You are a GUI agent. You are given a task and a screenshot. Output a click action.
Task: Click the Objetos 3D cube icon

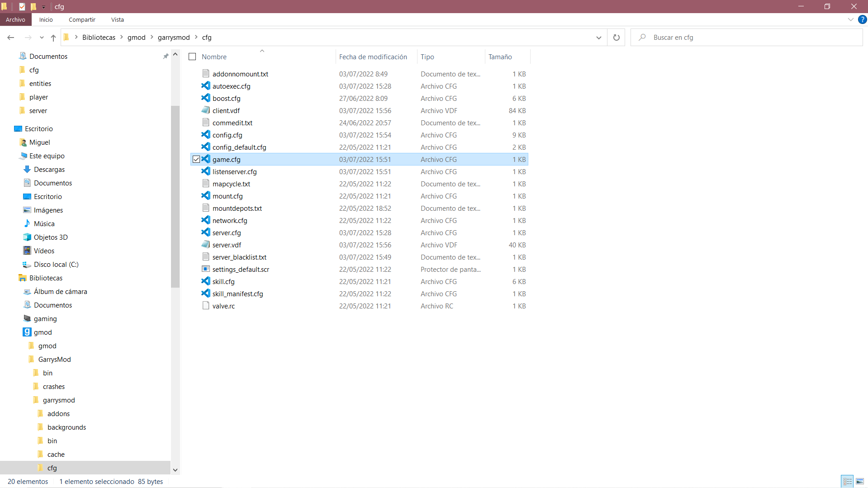tap(27, 237)
